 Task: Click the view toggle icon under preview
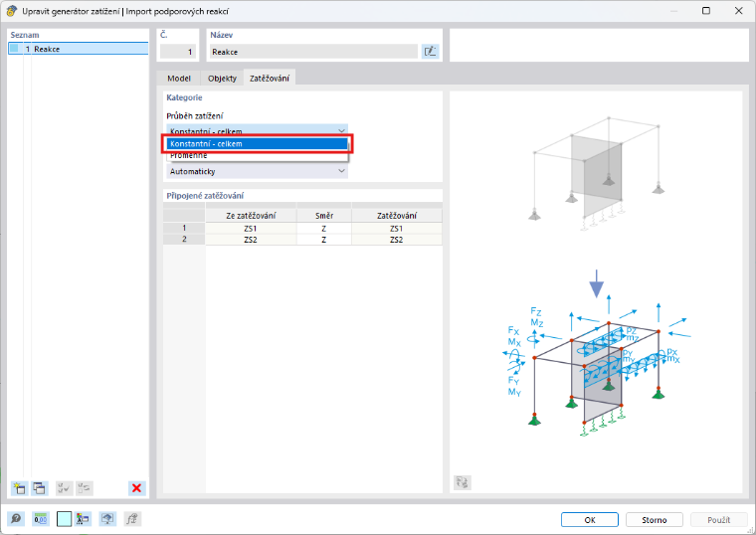pos(462,482)
